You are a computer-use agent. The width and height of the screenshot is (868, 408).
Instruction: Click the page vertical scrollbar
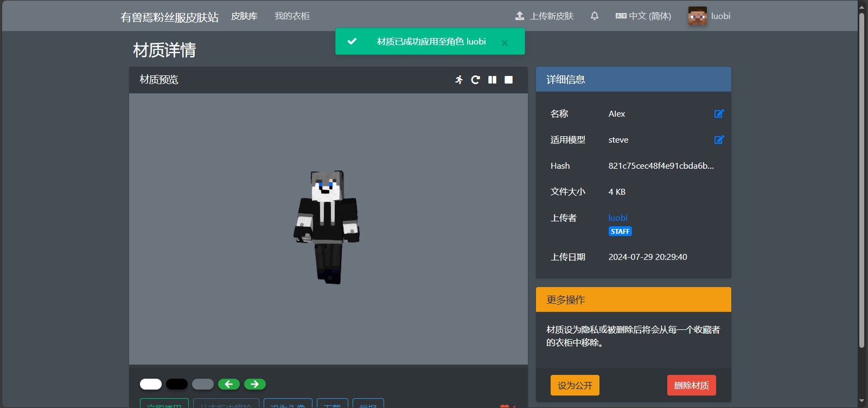[x=861, y=180]
